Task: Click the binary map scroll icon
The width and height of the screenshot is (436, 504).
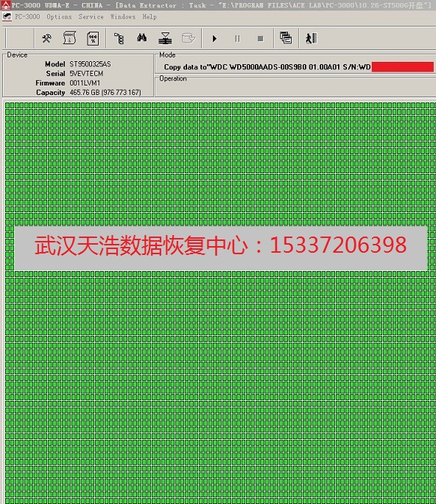Action: click(x=69, y=38)
